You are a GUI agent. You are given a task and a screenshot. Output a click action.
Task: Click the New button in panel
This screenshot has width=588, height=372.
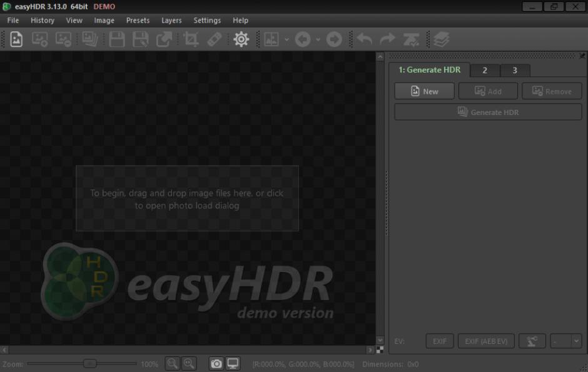(425, 91)
